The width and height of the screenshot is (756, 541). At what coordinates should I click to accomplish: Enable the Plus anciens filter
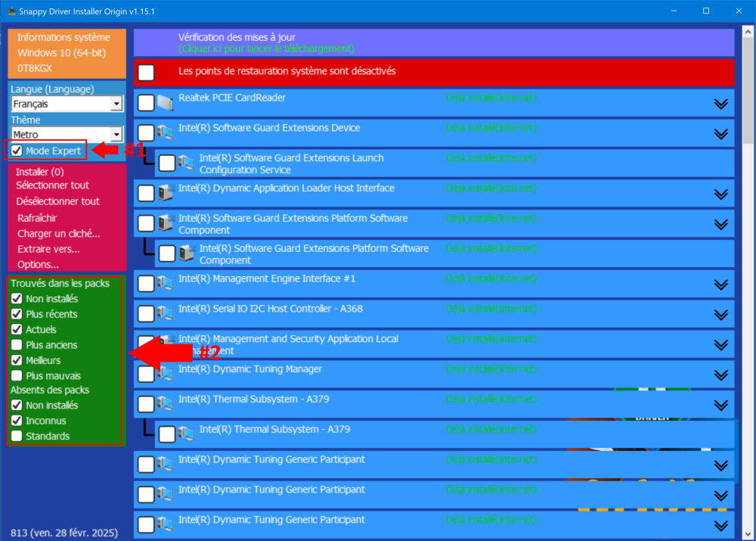pyautogui.click(x=17, y=345)
